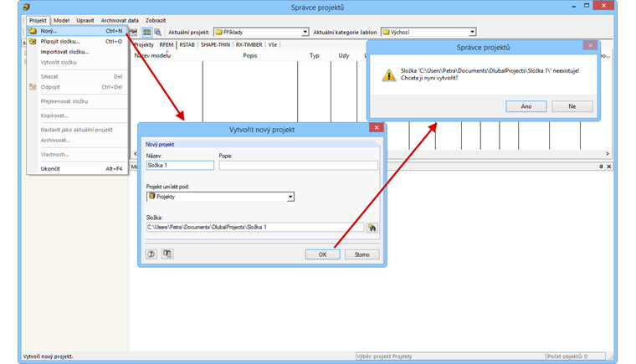Screen dimensions: 636x364
Task: Click the warning triangle icon in message box
Action: 389,75
